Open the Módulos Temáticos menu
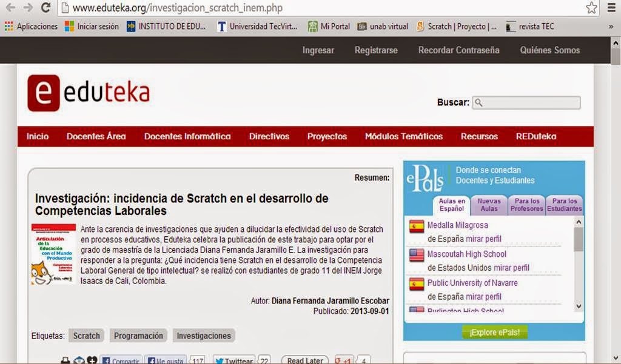The width and height of the screenshot is (621, 364). 404,136
